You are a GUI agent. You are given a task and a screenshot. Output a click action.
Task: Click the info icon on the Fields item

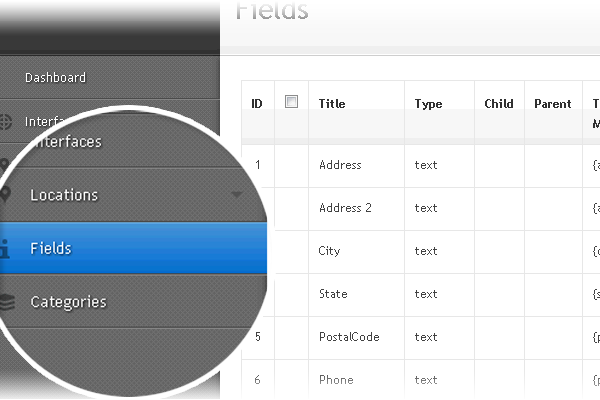[x=5, y=249]
